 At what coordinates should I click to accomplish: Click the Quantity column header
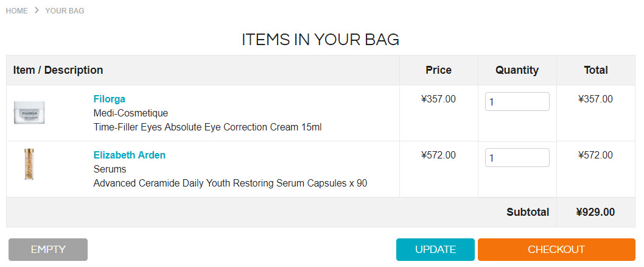517,70
